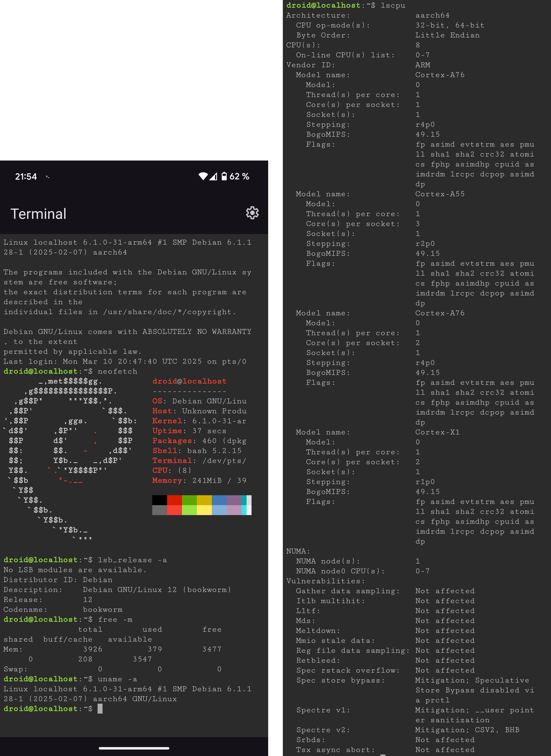Screen dimensions: 551x756
Task: Click the 'Tsx async abort:' label
Action: point(335,750)
